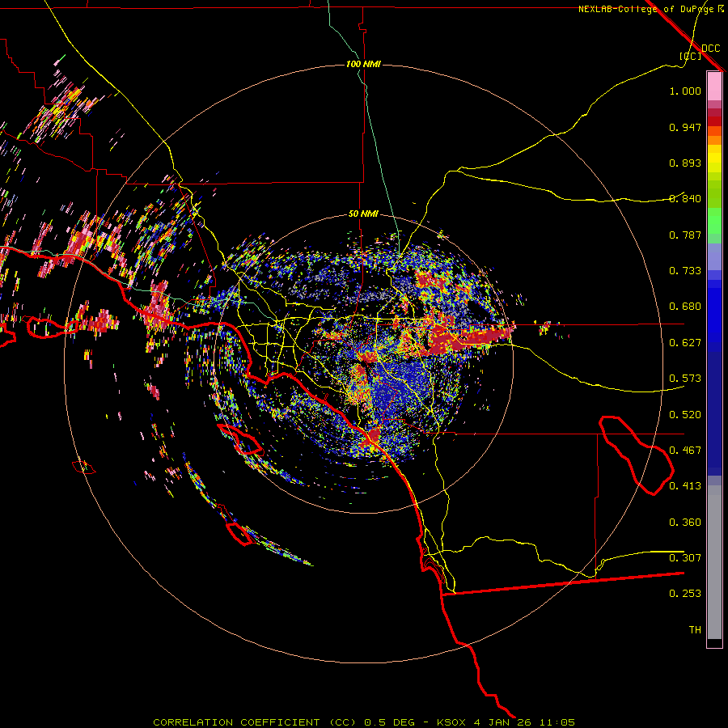Pick the light pink top swatch of the color scale
728x728 pixels.
click(x=714, y=87)
